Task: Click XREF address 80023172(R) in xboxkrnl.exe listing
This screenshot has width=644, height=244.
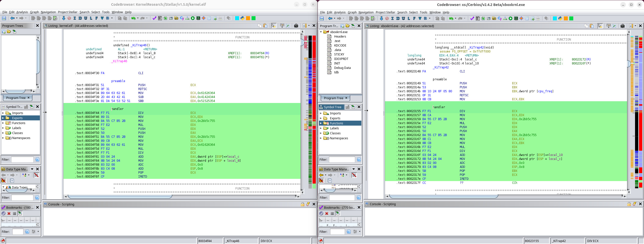Action: [x=581, y=59]
